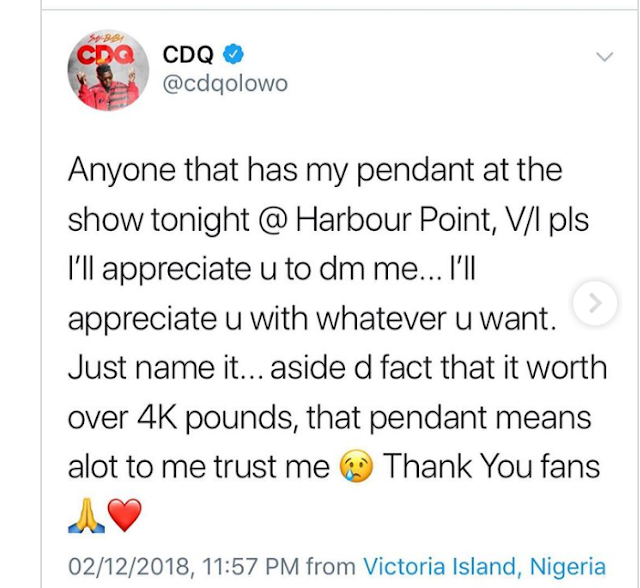
Task: Click the @ symbol before Harbour Point
Action: pos(273,220)
